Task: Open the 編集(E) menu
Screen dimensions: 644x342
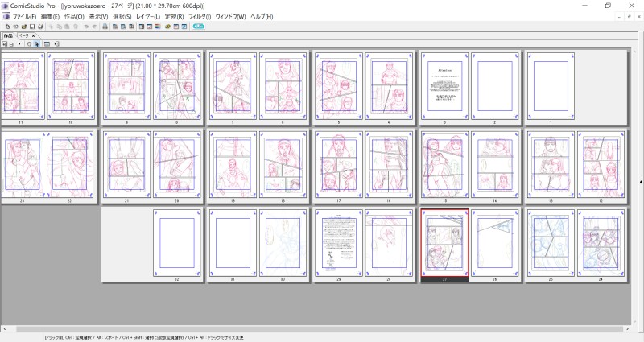Action: pyautogui.click(x=50, y=17)
